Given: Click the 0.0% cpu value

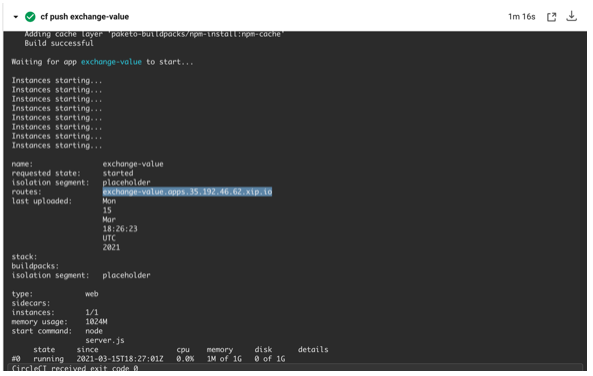Looking at the screenshot, I should 185,359.
